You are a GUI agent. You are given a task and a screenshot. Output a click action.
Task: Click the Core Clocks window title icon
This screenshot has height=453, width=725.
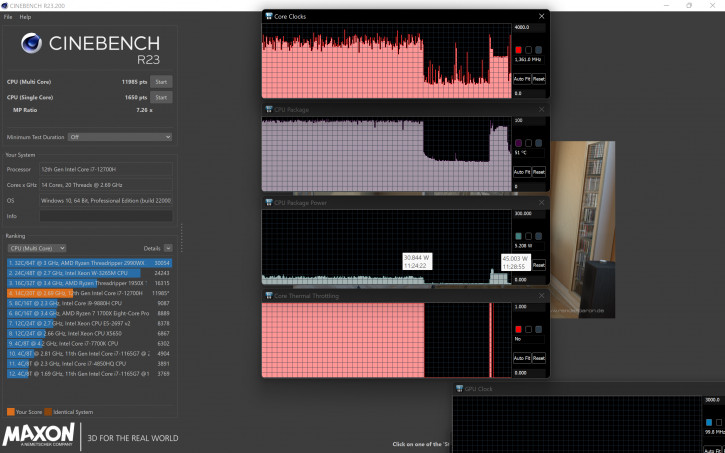pyautogui.click(x=269, y=16)
